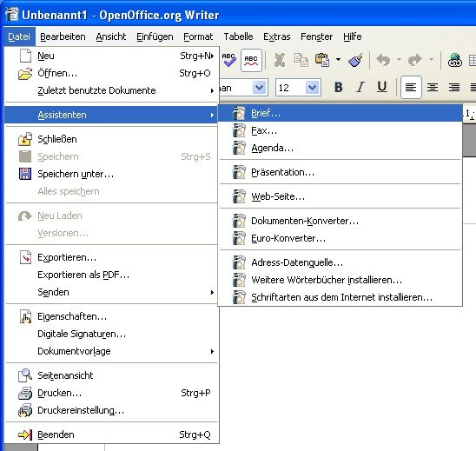Open the Datei menu
The width and height of the screenshot is (476, 451).
[x=19, y=36]
